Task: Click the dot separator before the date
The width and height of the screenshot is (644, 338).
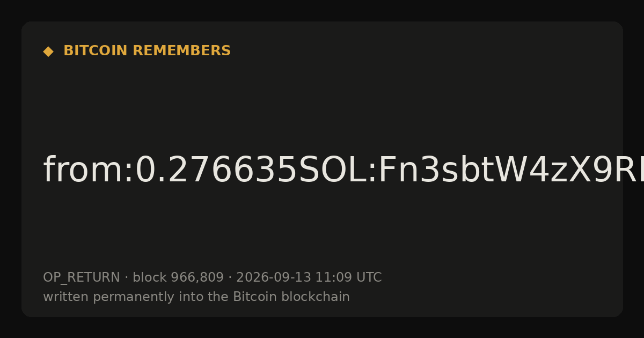Action: [230, 278]
